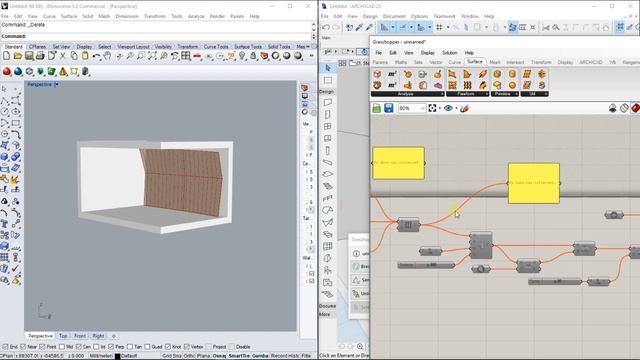
Task: Save Grasshopper definition with blue disk icon
Action: click(x=389, y=108)
